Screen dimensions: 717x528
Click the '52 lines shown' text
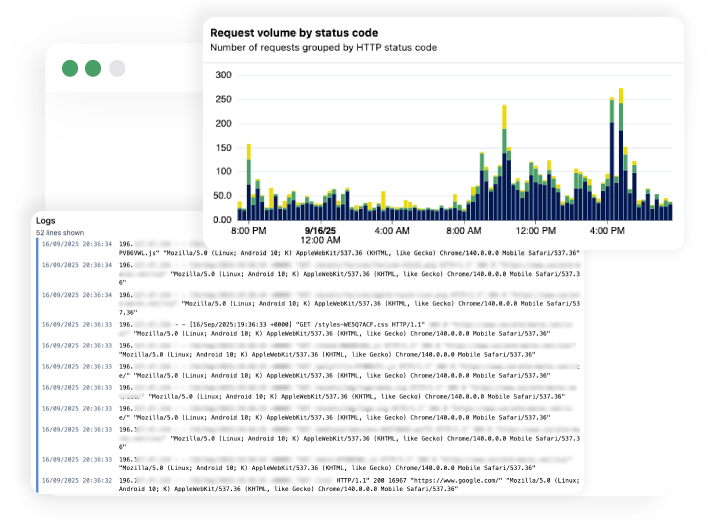(60, 232)
